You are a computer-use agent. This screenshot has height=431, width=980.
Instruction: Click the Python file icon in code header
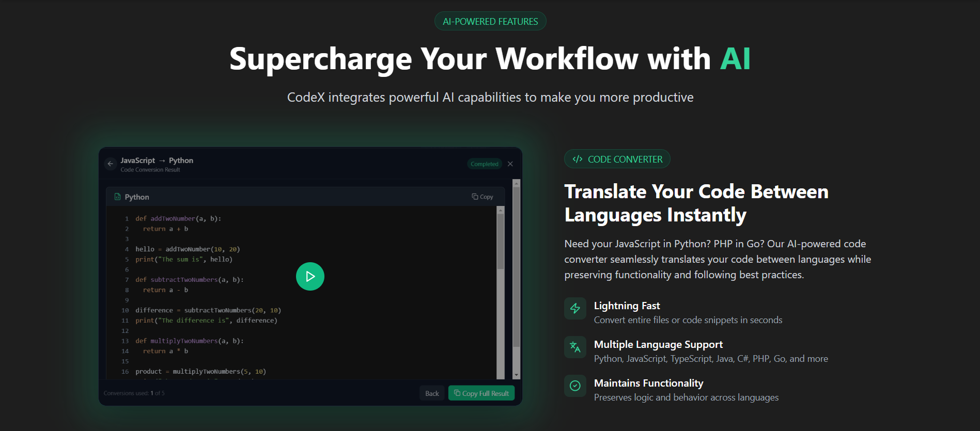pyautogui.click(x=118, y=197)
